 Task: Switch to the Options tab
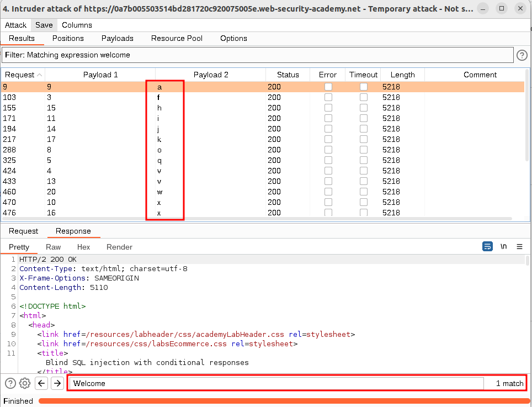click(x=233, y=38)
